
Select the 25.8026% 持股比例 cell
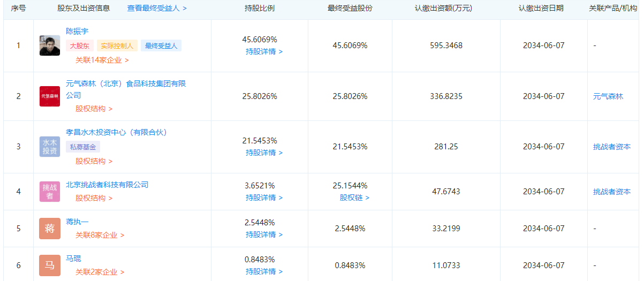260,96
